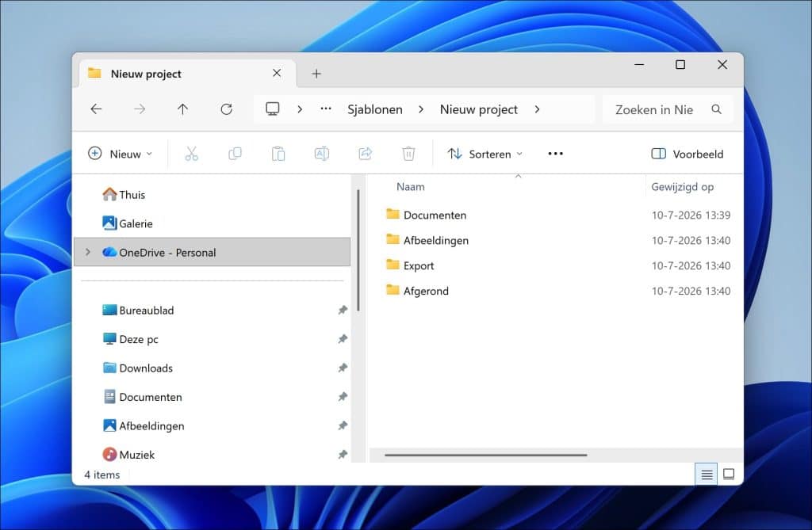Click the navigation pane vertical scrollbar
Image resolution: width=812 pixels, height=530 pixels.
pos(358,250)
